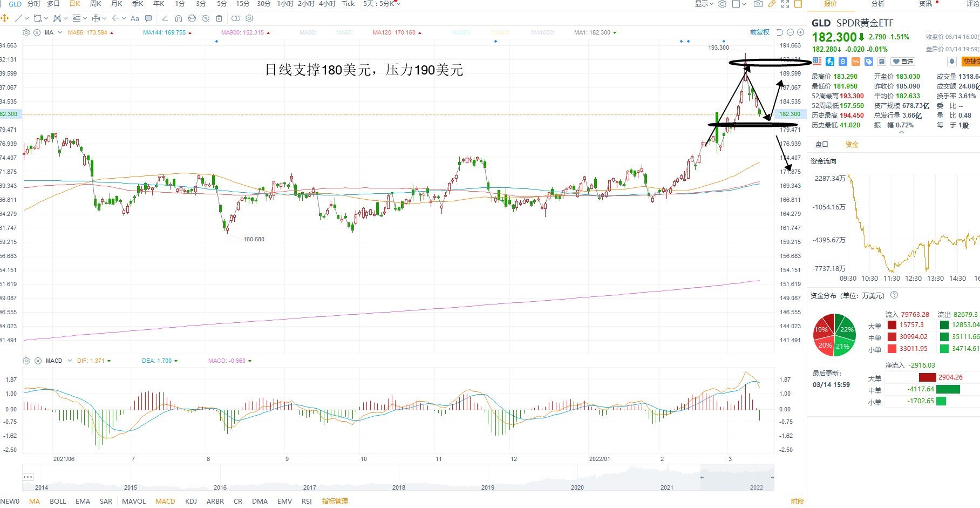
Task: Open 指标管理 indicator management
Action: [335, 501]
